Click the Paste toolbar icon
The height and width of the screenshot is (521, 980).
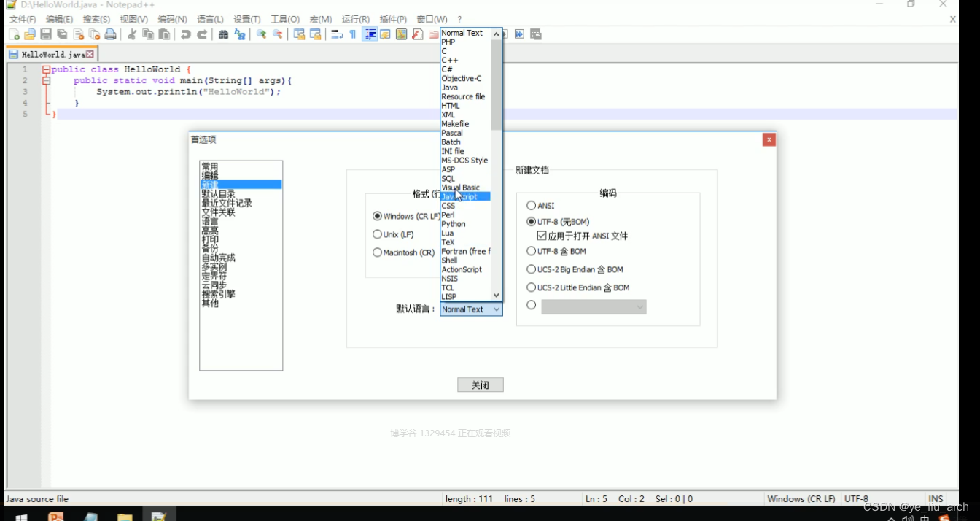coord(164,34)
